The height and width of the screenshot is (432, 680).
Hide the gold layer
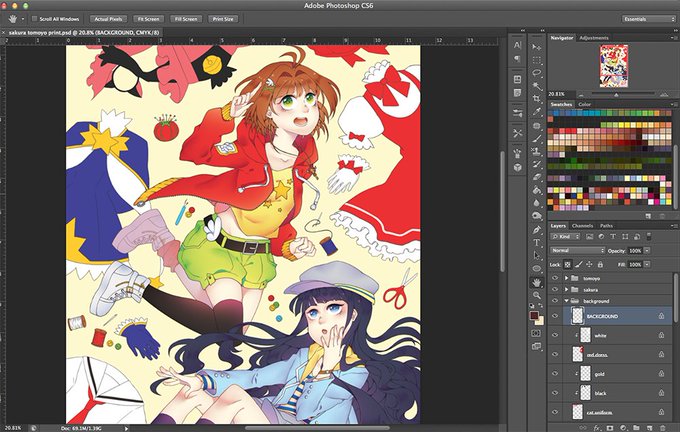click(x=555, y=373)
